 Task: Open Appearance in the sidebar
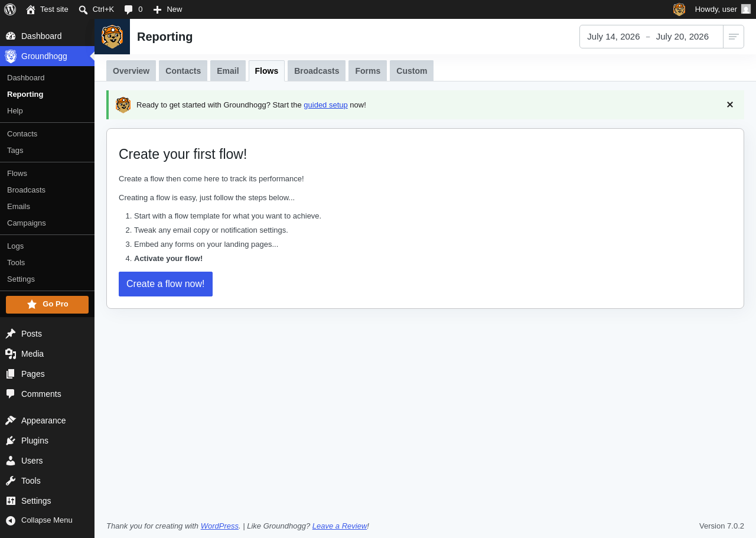pos(47,420)
